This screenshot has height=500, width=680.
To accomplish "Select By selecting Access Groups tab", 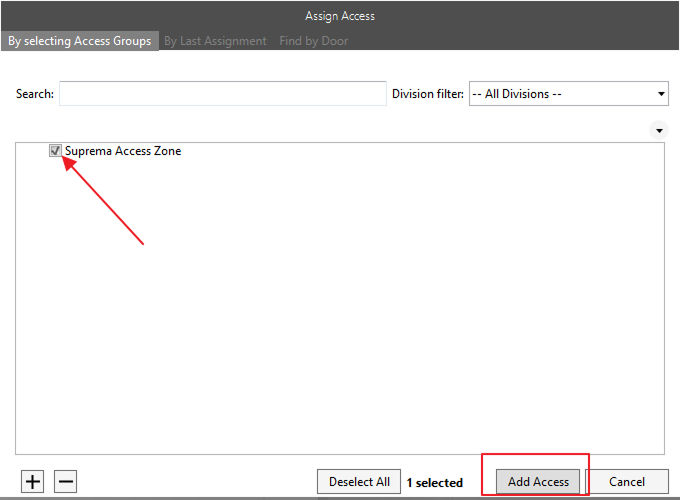I will [79, 41].
